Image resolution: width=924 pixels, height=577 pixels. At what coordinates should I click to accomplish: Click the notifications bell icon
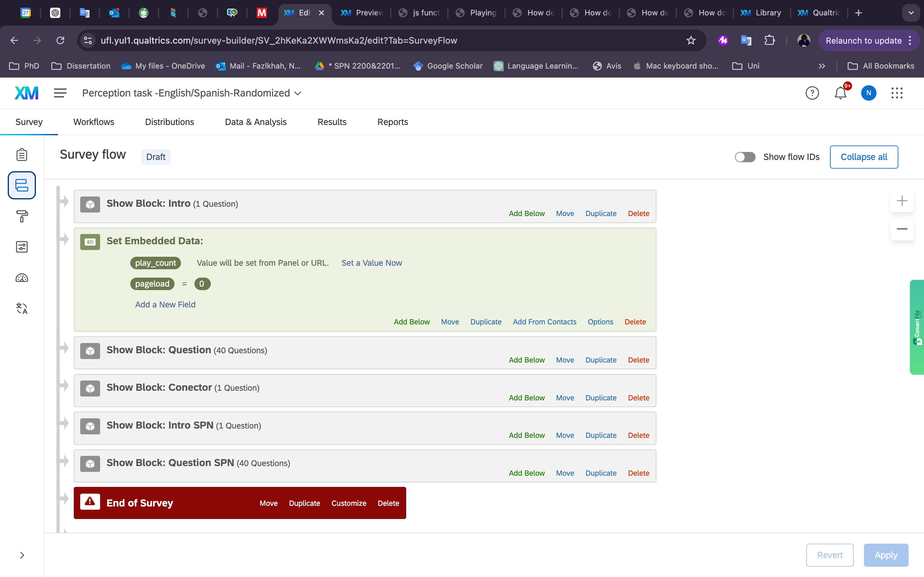point(840,93)
